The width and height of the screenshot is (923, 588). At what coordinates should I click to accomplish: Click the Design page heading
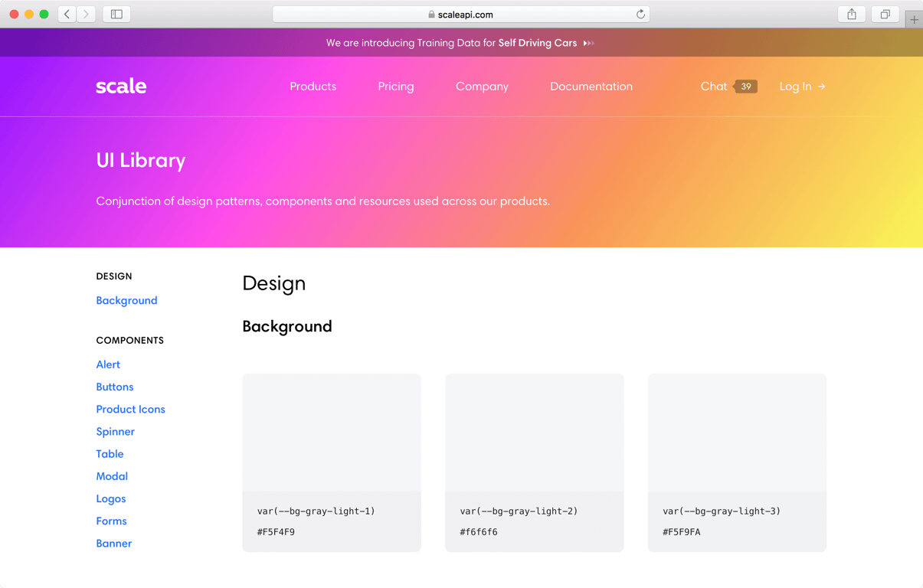274,283
